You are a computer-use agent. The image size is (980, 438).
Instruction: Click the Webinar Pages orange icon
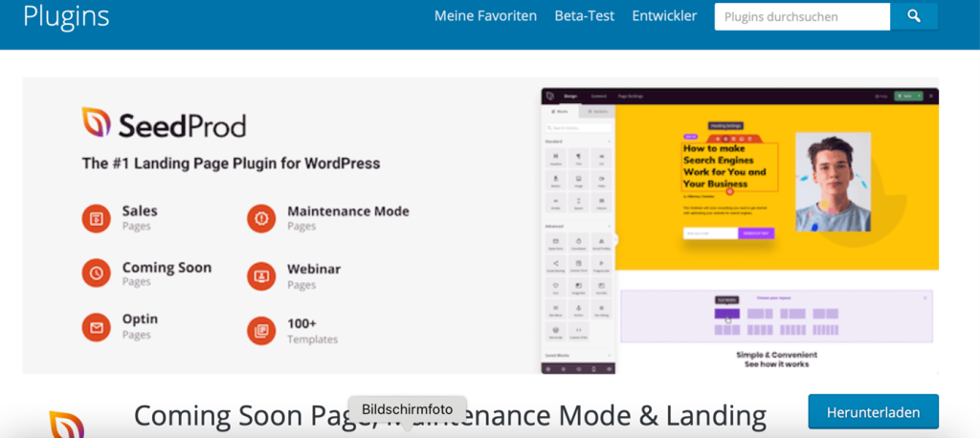tap(261, 276)
